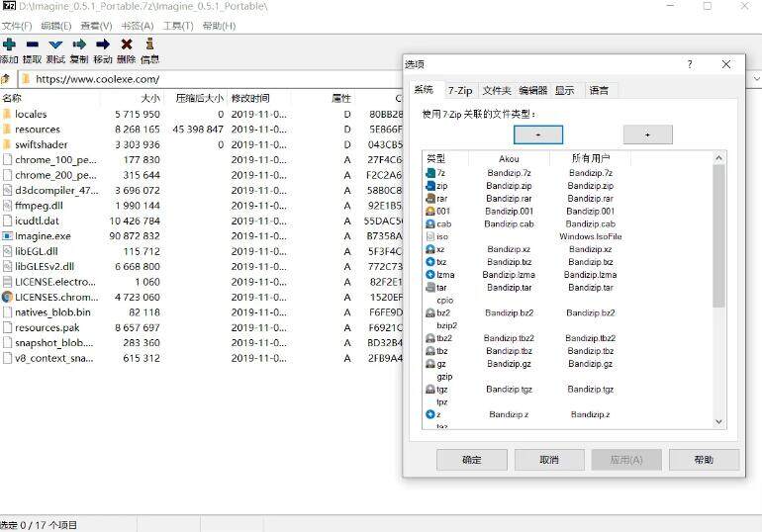
Task: Open the Help (帮助) menu
Action: coord(219,26)
